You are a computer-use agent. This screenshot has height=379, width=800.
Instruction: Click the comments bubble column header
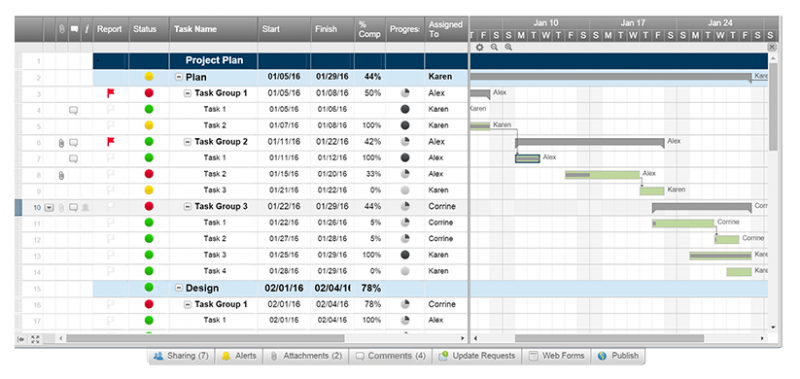point(74,29)
